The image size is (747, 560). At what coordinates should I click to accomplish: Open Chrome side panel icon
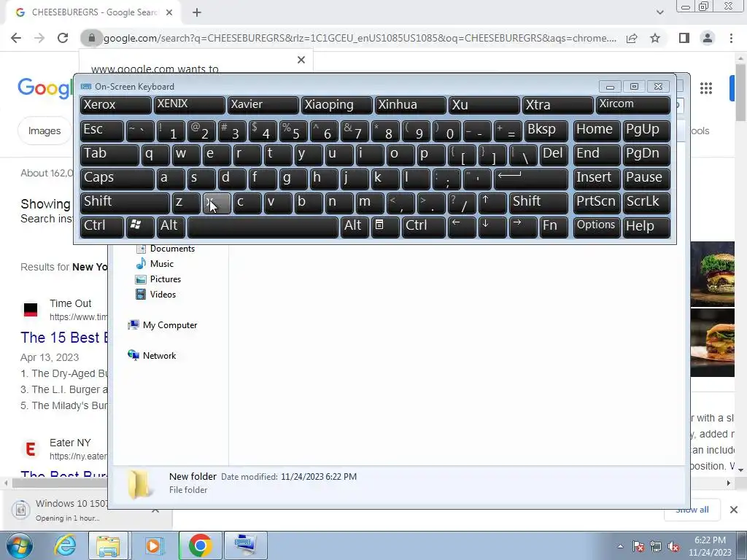(x=684, y=38)
